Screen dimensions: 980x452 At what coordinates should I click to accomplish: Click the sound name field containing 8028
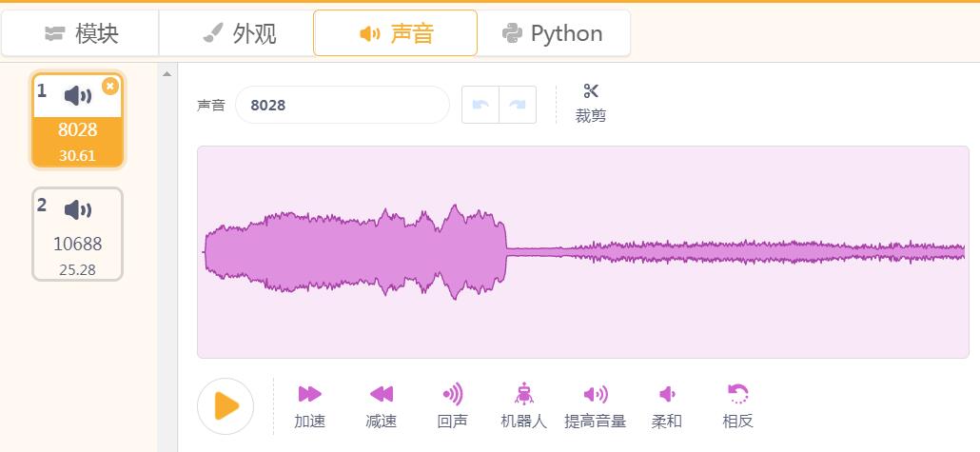343,105
